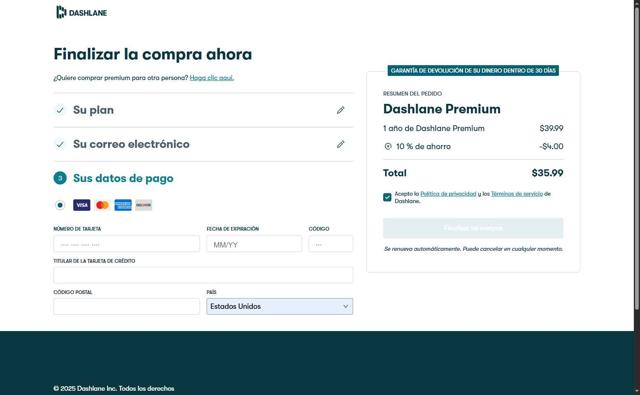Click the Total $35.99 amount
640x395 pixels.
pos(547,173)
